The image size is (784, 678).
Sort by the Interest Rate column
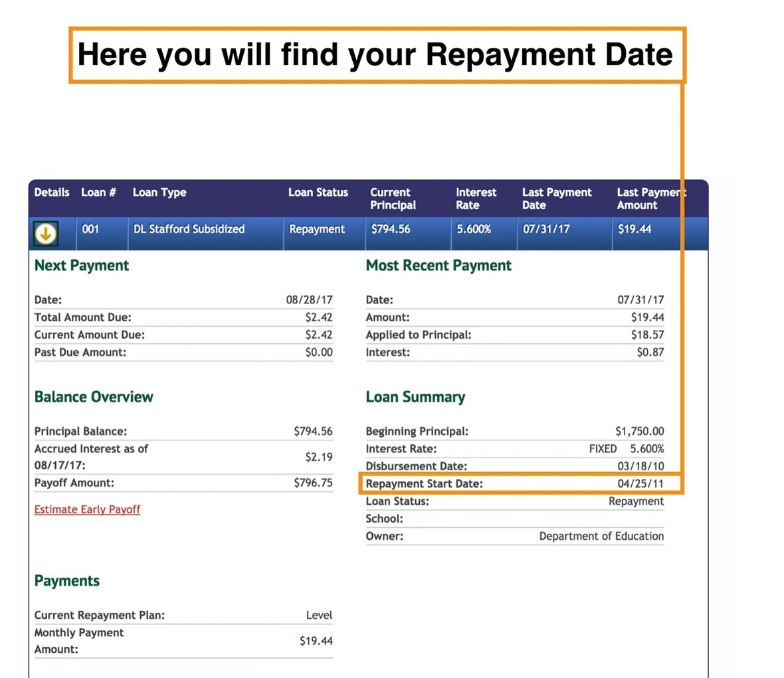coord(476,199)
